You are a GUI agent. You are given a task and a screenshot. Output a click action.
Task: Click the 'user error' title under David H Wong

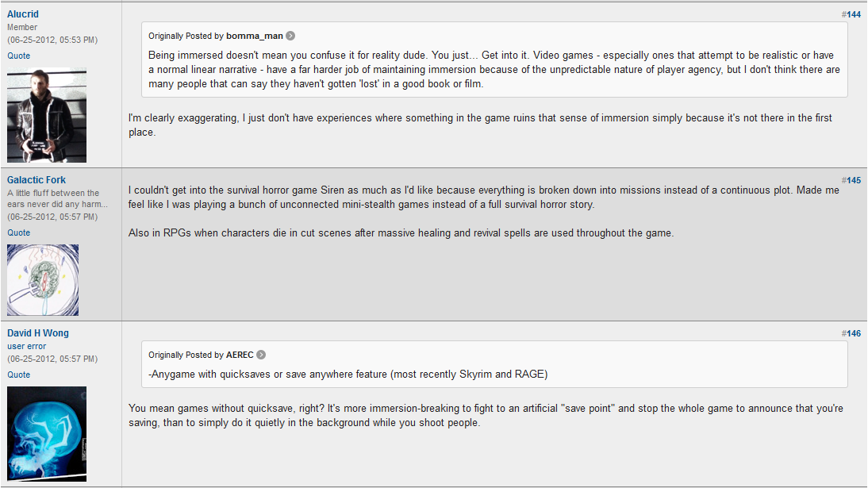click(x=27, y=347)
